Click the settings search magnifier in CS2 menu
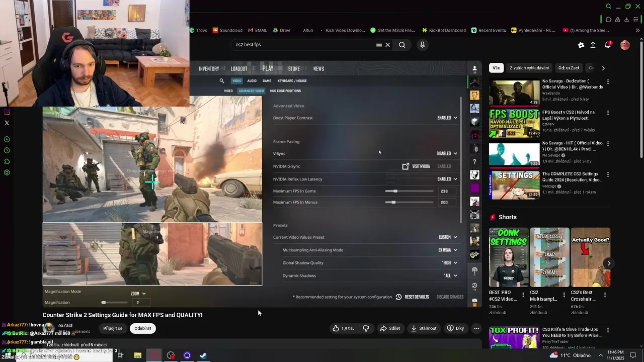Image resolution: width=644 pixels, height=362 pixels. (x=222, y=80)
